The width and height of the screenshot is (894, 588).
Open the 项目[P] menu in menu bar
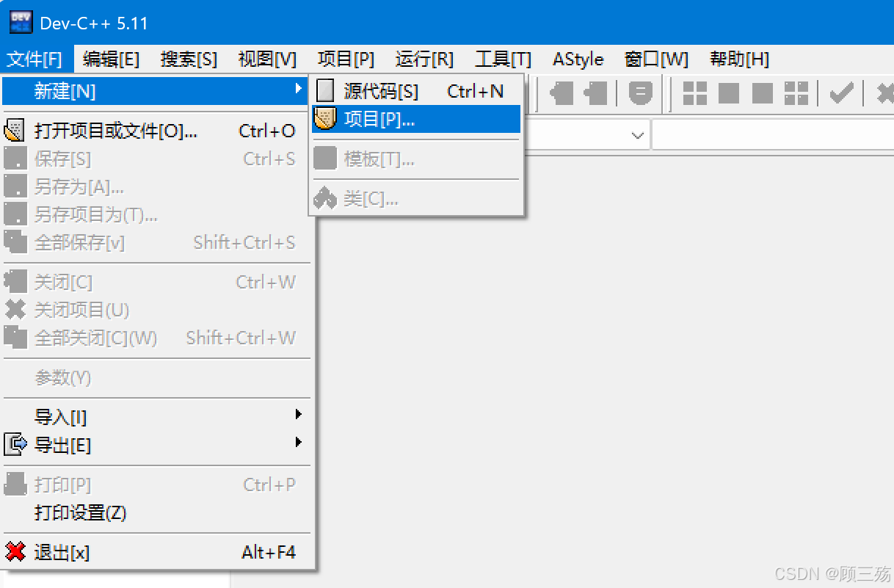point(346,59)
